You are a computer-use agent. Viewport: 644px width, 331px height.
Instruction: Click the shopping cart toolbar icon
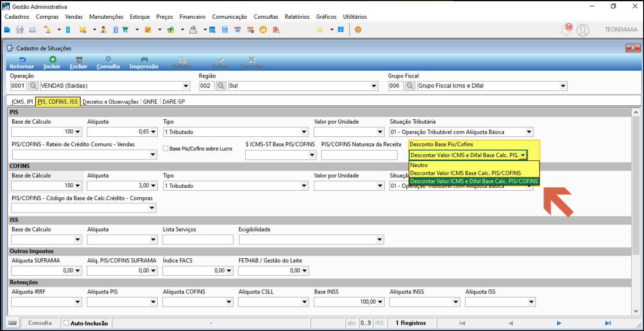click(x=125, y=30)
